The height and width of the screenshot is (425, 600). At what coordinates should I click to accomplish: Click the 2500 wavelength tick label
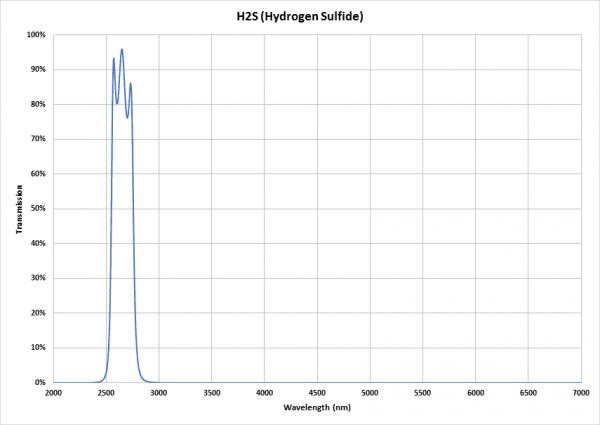[x=106, y=394]
